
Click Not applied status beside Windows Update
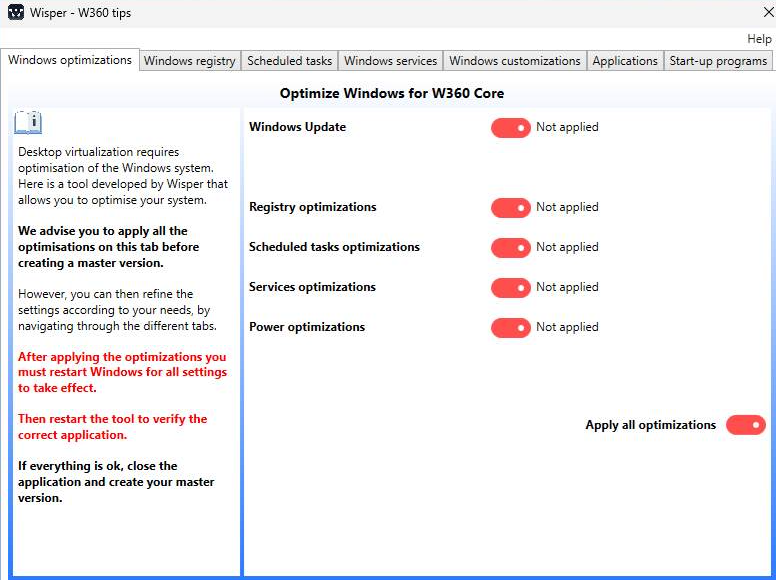(567, 127)
